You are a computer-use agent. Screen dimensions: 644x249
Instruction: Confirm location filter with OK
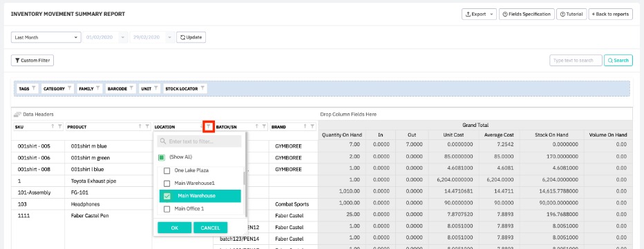[175, 228]
